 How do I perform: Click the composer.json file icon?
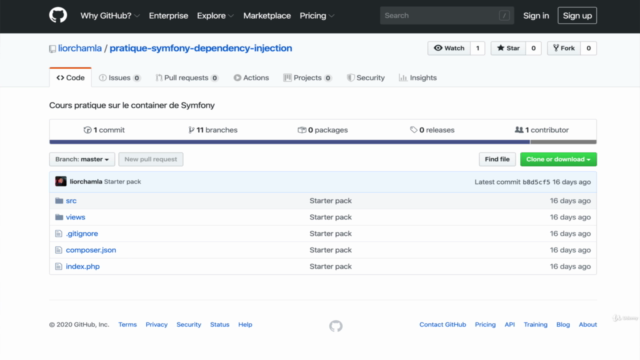click(58, 250)
